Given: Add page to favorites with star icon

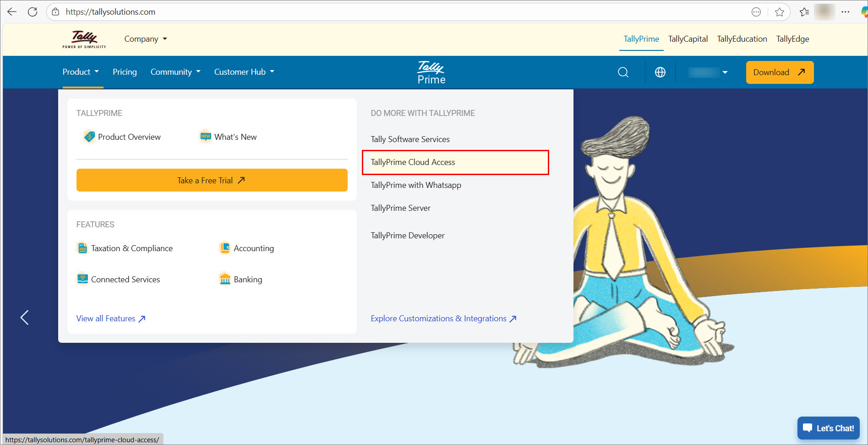Looking at the screenshot, I should [780, 12].
